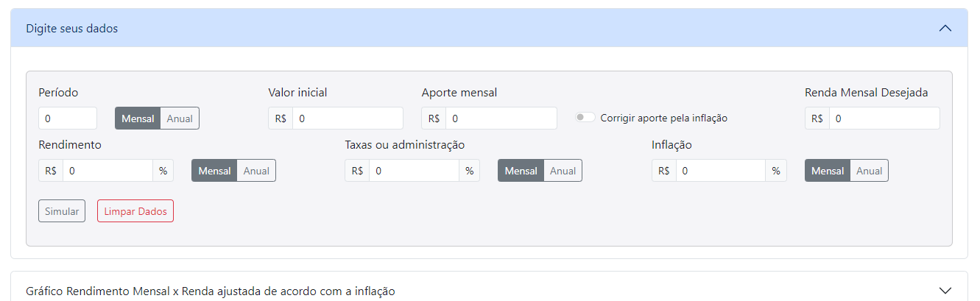Collapse the Digite seus dados chevron
The width and height of the screenshot is (980, 301).
click(945, 29)
